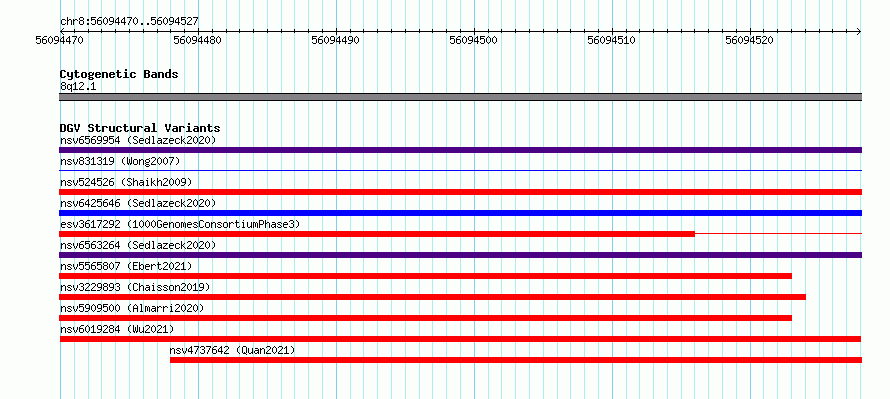Click the thin blue nsv831319 variant line
This screenshot has width=890, height=399.
tap(460, 170)
